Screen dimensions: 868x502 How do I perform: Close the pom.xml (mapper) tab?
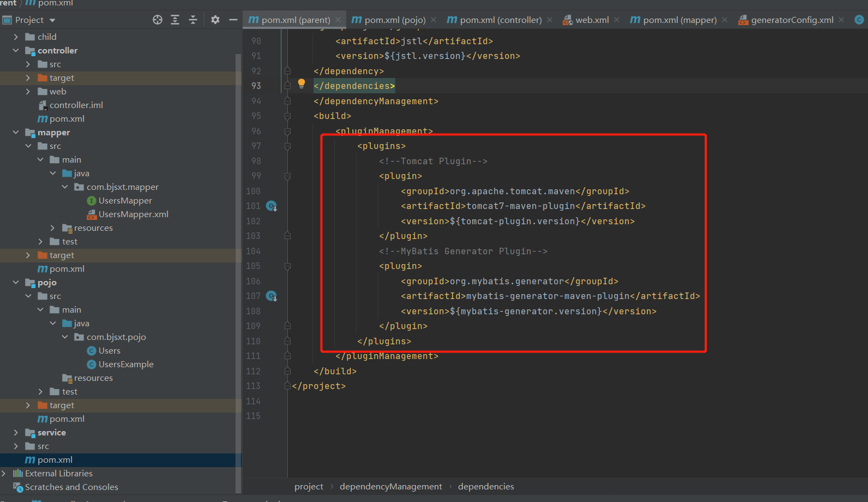pos(725,20)
